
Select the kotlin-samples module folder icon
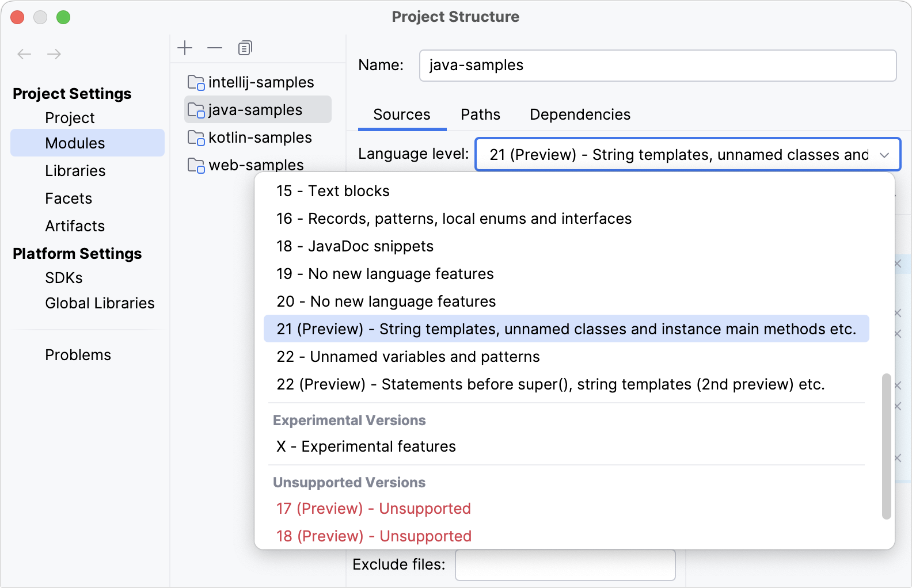point(196,138)
